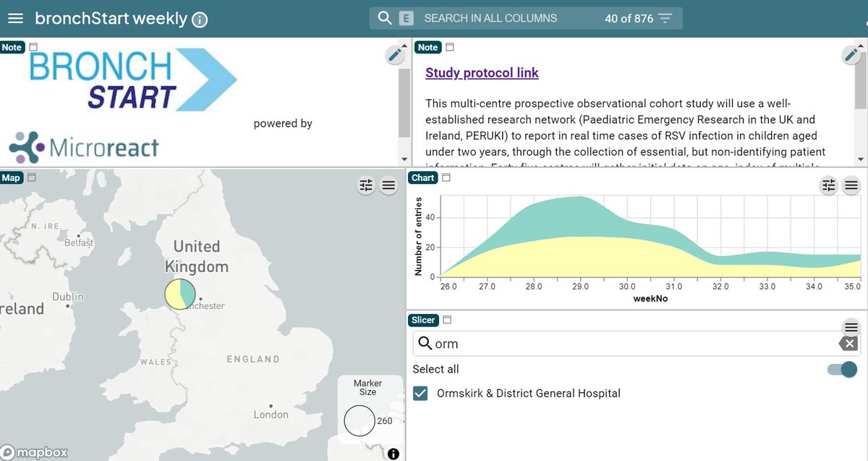Maximize the right Note panel
This screenshot has width=868, height=461.
pyautogui.click(x=449, y=47)
